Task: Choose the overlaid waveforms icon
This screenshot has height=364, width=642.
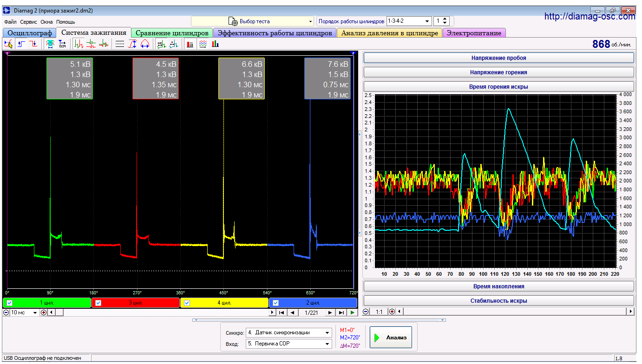Action: click(103, 44)
